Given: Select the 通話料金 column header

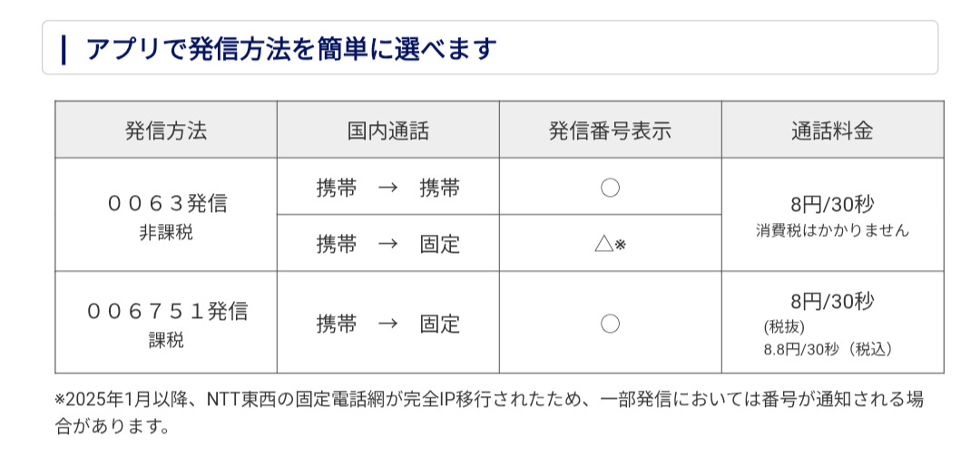Looking at the screenshot, I should click(x=832, y=131).
